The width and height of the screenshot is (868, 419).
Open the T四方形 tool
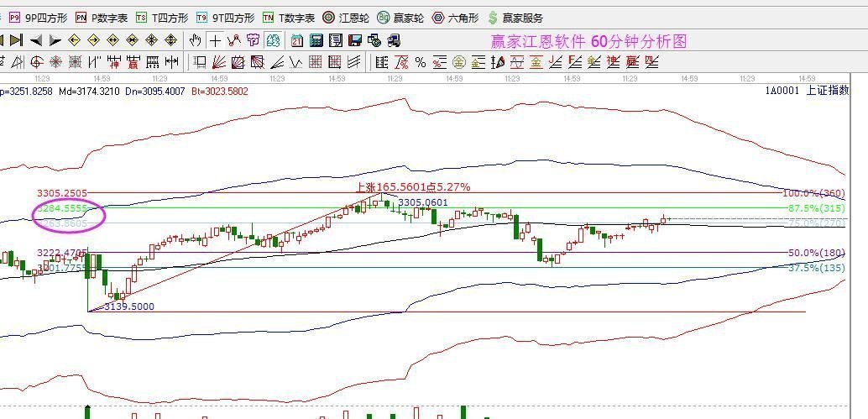162,18
